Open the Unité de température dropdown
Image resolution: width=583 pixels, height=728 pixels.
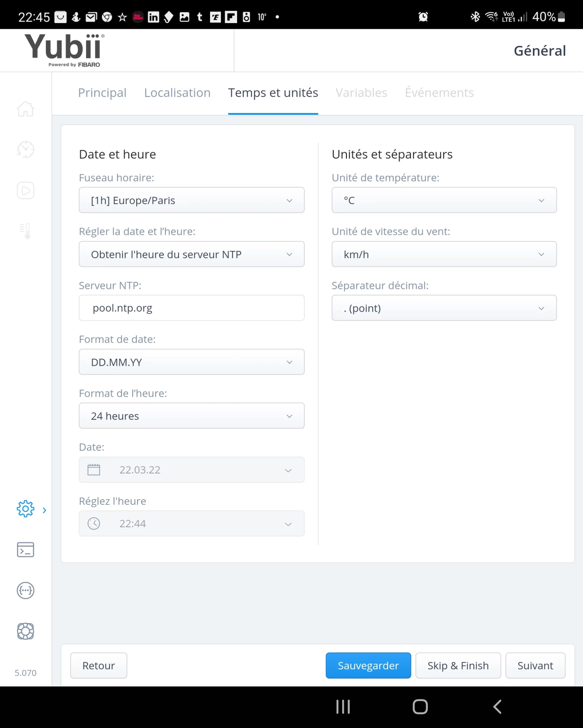coord(444,200)
